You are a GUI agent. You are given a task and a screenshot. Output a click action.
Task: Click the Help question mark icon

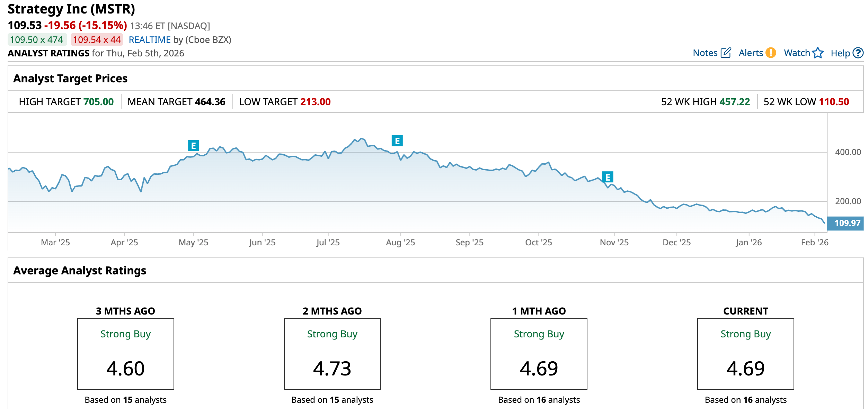tap(858, 53)
